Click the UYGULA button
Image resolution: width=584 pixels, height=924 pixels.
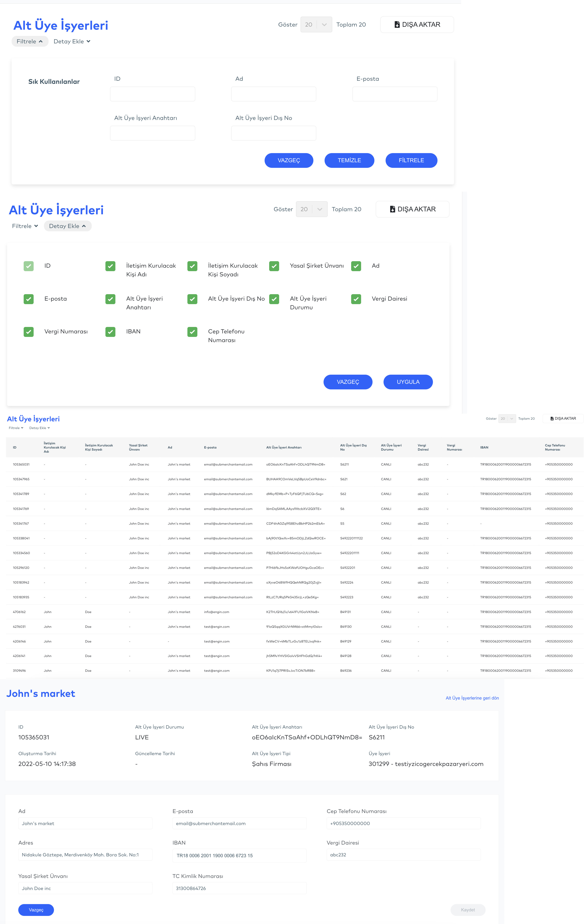pyautogui.click(x=408, y=382)
